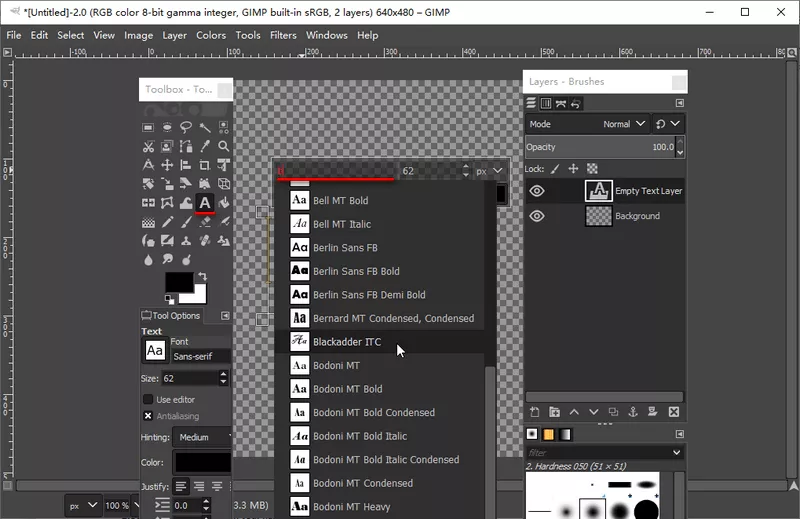Create a new layer via layers panel icon
The image size is (800, 519).
point(535,411)
